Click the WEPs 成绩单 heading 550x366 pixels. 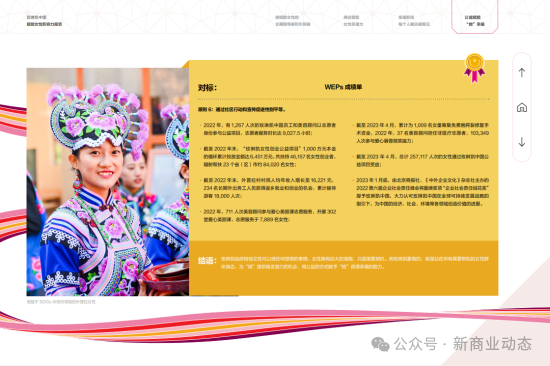pyautogui.click(x=343, y=87)
